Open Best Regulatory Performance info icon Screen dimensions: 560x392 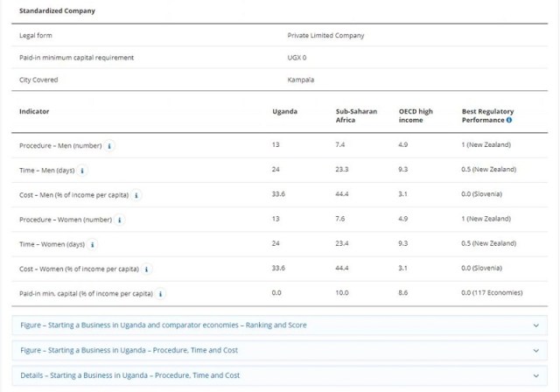pos(509,120)
